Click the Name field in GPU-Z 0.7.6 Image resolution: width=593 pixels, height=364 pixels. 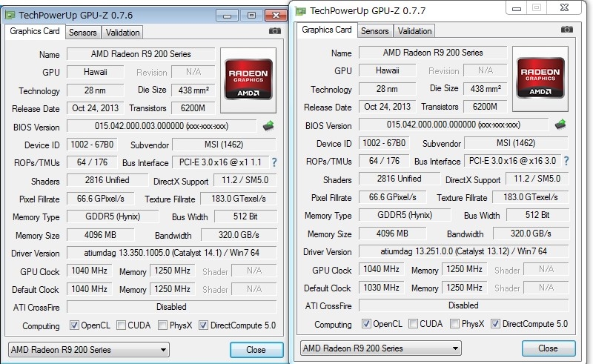coord(141,54)
